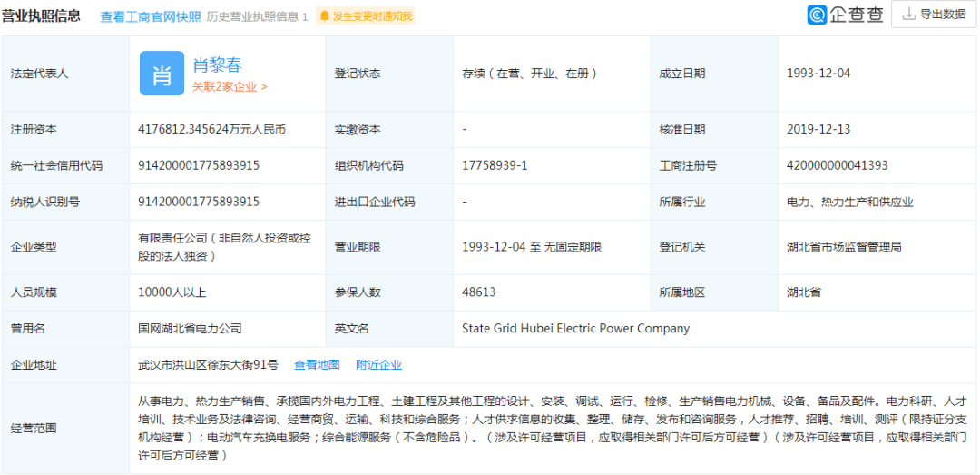The width and height of the screenshot is (980, 475).
Task: Click the 纳税人识别号 label cell
Action: coord(65,202)
